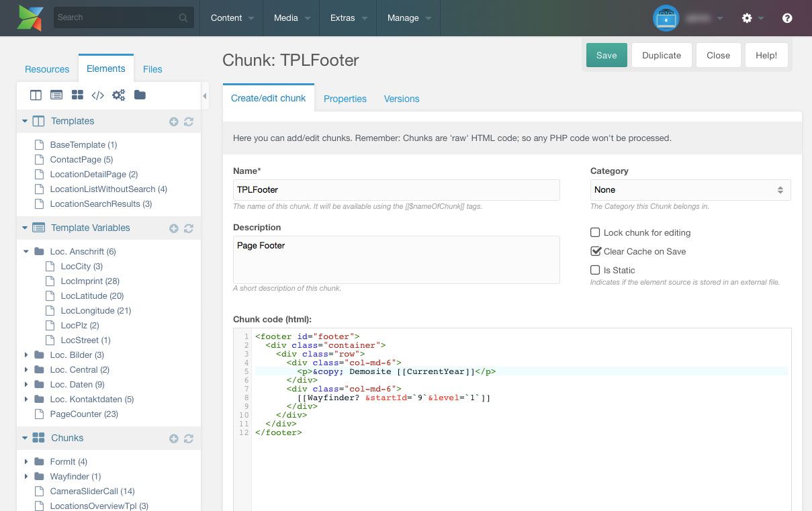Image resolution: width=812 pixels, height=511 pixels.
Task: Click the FormIt folder icon
Action: click(x=39, y=462)
